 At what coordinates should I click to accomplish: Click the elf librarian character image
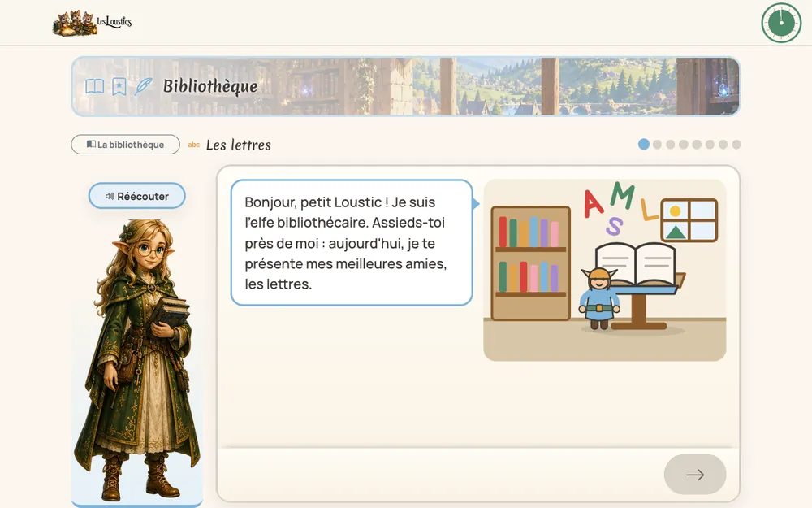pos(137,359)
